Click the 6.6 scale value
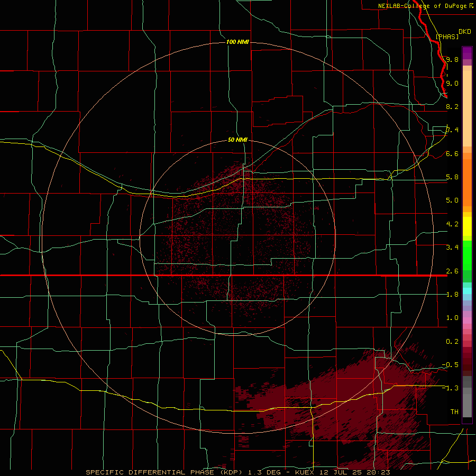Screen dimensions: 476x476 (x=452, y=153)
